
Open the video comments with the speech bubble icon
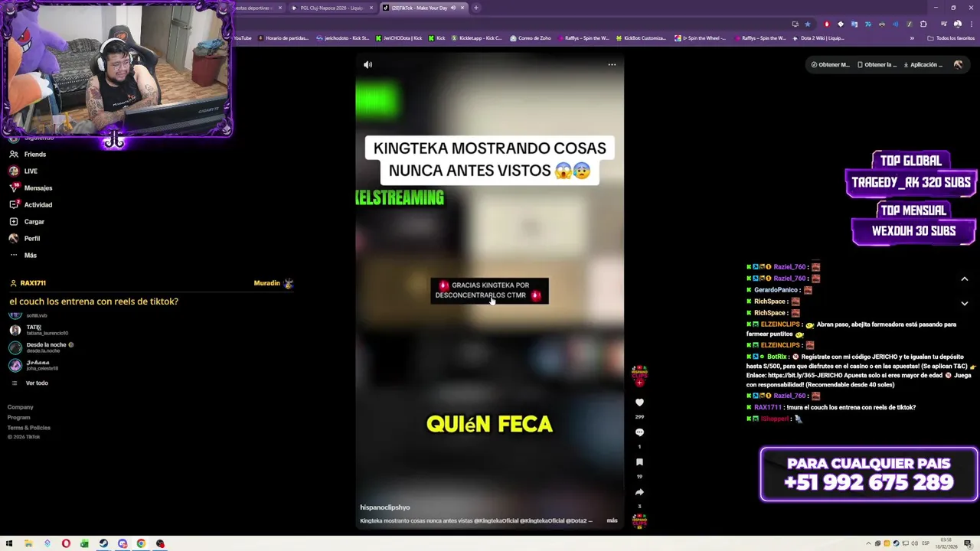tap(639, 432)
